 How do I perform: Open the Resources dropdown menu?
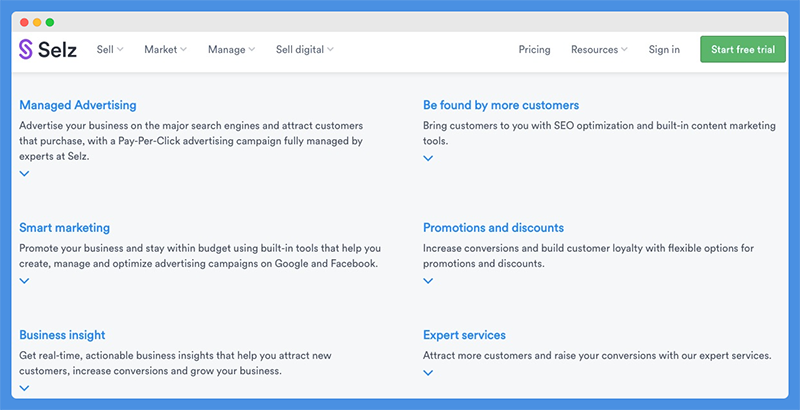pyautogui.click(x=599, y=49)
